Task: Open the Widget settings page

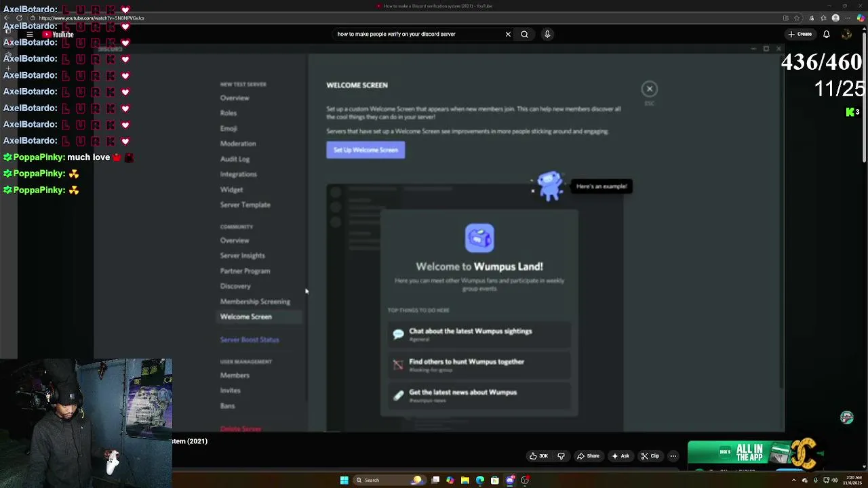Action: click(231, 189)
